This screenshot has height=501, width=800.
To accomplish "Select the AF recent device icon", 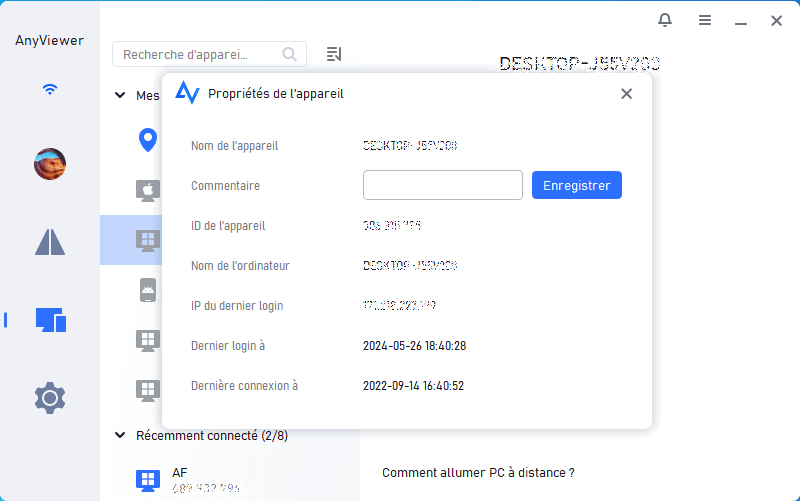I will (x=148, y=481).
